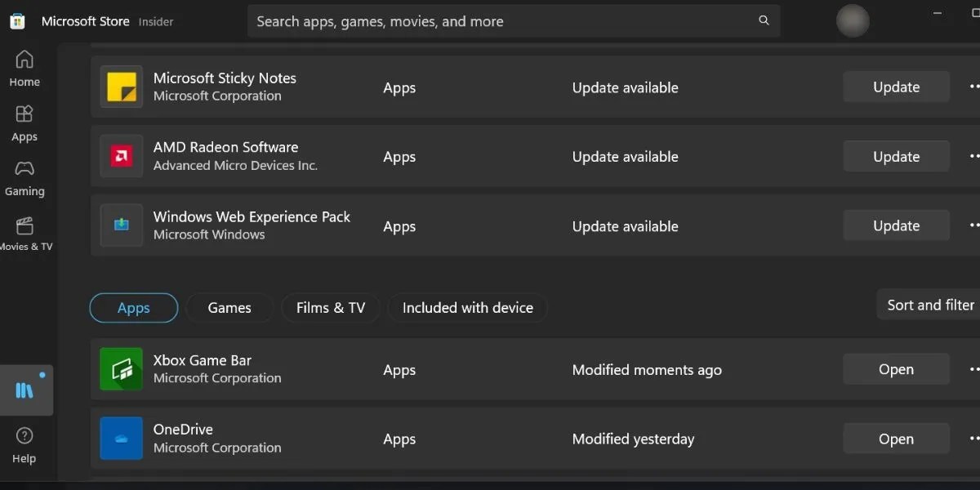Switch to the Films & TV tab
The width and height of the screenshot is (980, 490).
coord(330,308)
